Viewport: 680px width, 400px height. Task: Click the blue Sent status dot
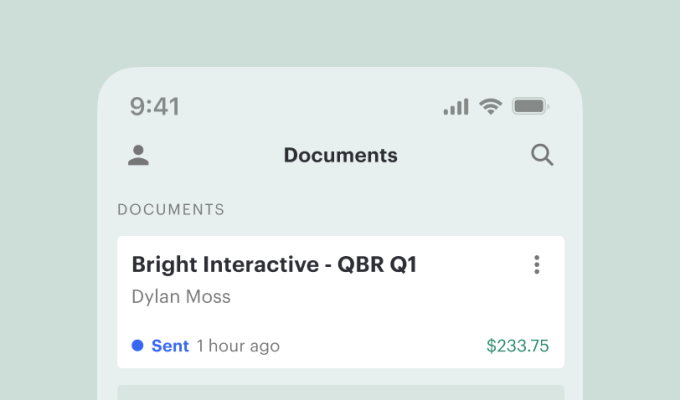[x=138, y=346]
